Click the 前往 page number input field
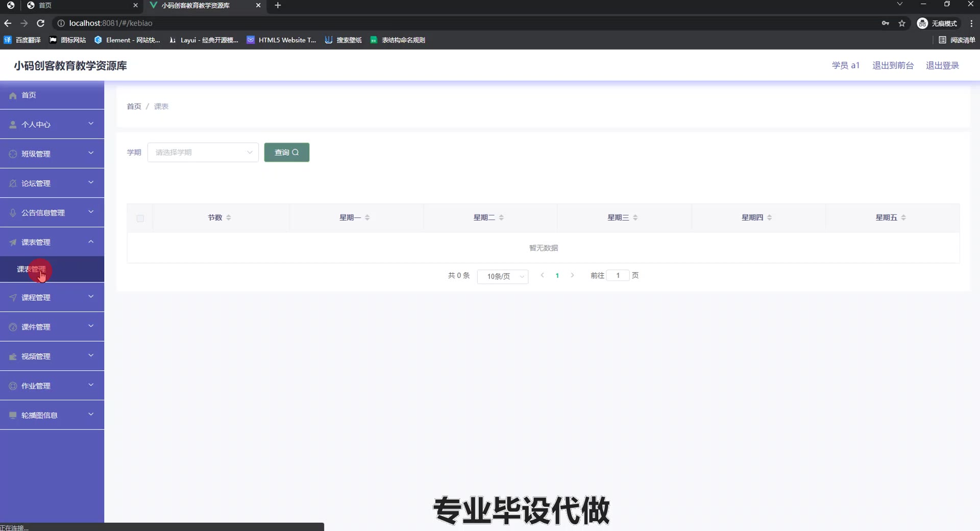The image size is (980, 531). [x=618, y=275]
